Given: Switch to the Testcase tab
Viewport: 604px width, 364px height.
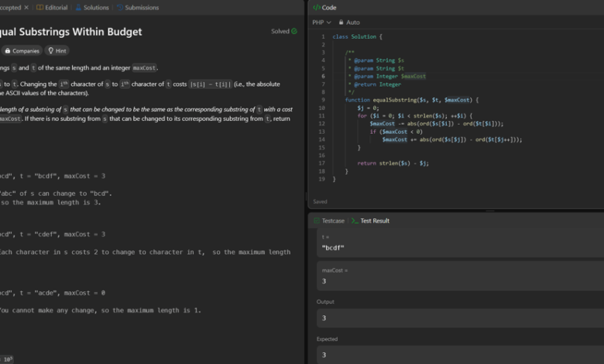Looking at the screenshot, I should point(329,221).
